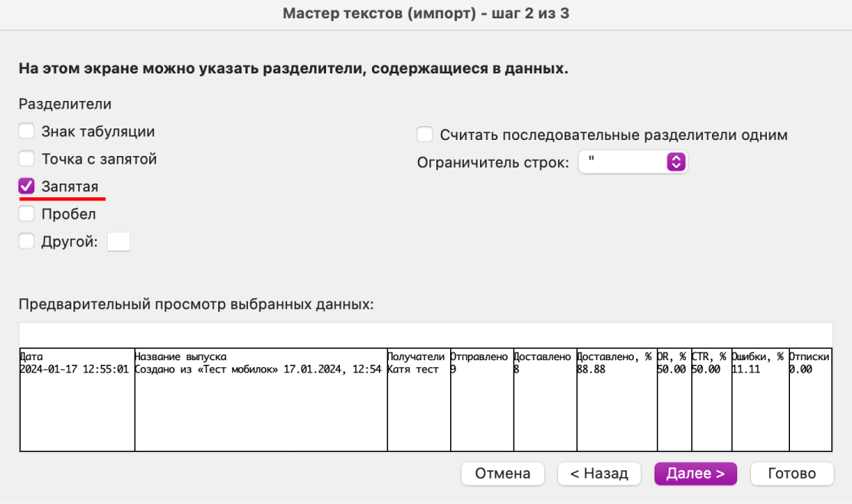Open the Ограничитель строк dropdown

633,162
